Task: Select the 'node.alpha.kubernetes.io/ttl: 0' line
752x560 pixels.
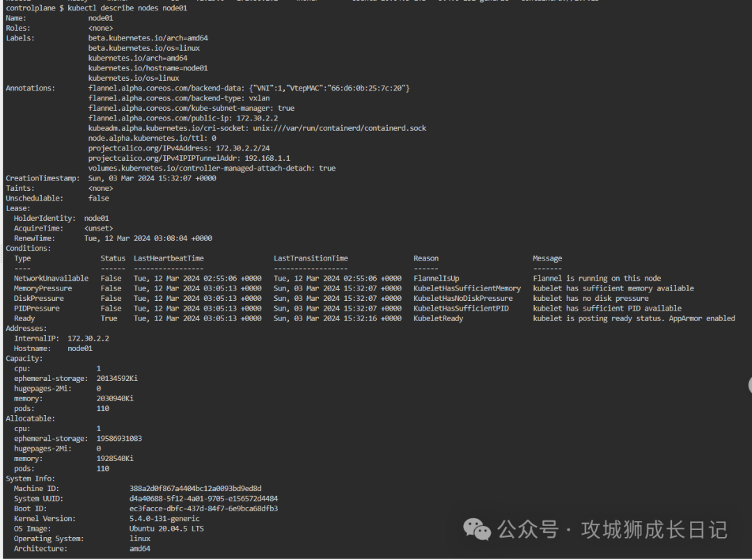Action: [x=152, y=138]
